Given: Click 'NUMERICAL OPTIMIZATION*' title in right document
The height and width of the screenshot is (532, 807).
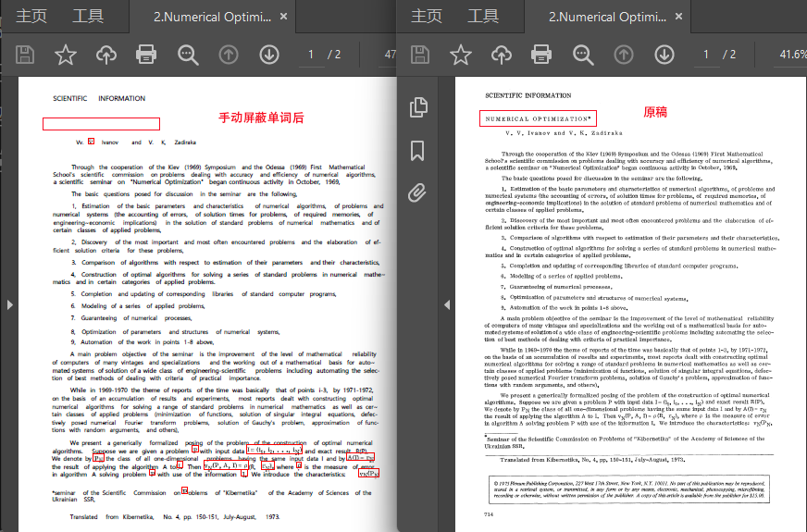Looking at the screenshot, I should 538,118.
